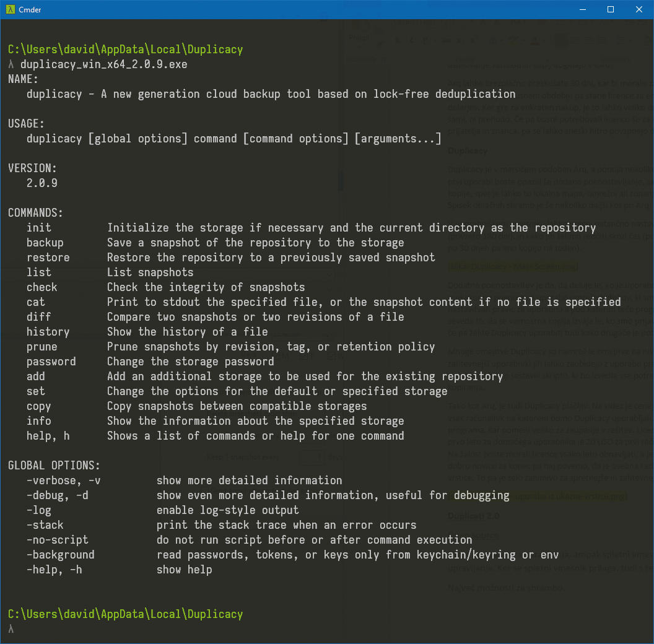Click the '-log' option
This screenshot has width=654, height=644.
coord(39,510)
